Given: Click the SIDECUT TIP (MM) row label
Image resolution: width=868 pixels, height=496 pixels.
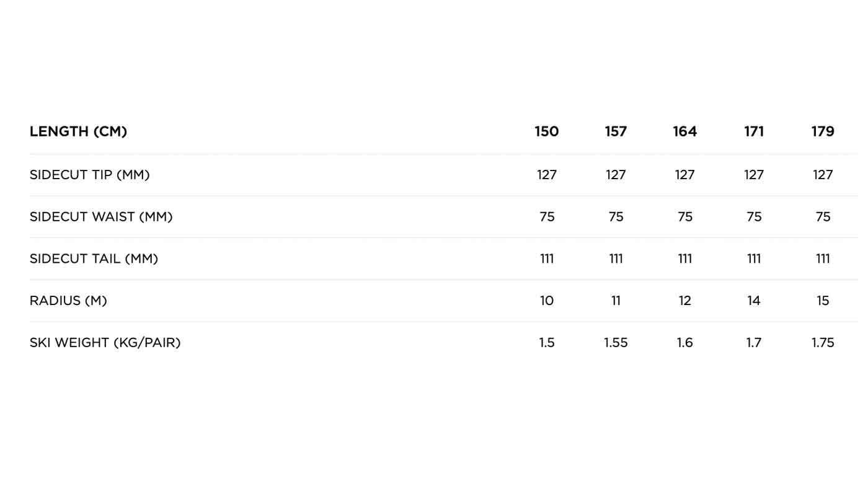Looking at the screenshot, I should (90, 175).
